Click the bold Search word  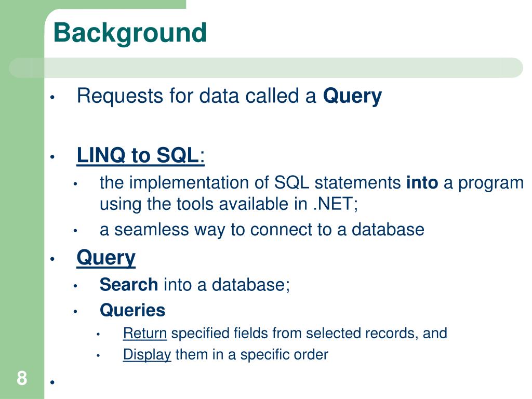(x=129, y=284)
